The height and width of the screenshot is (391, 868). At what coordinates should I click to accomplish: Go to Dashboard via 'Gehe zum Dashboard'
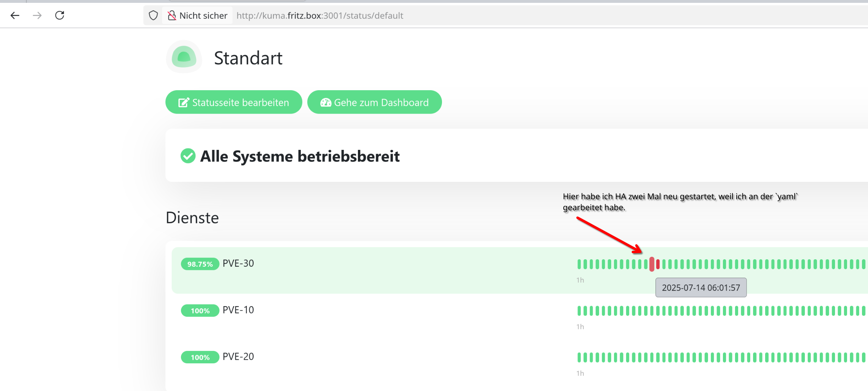374,102
